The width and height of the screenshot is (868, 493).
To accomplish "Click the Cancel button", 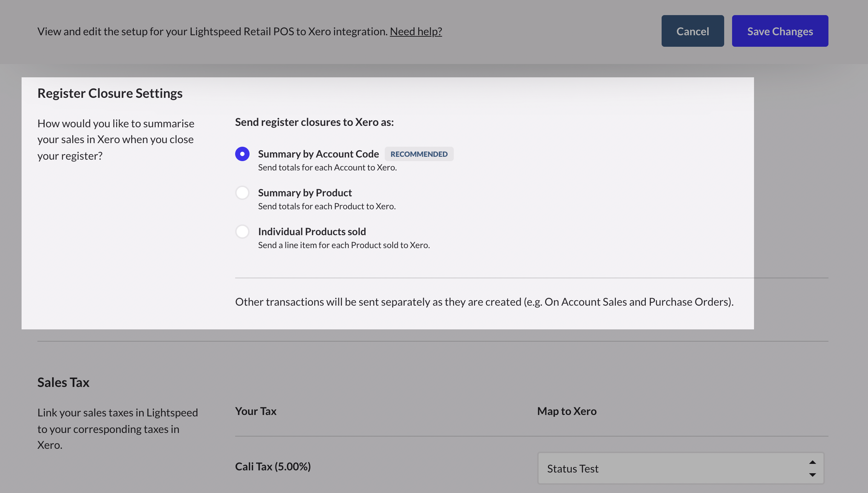I will [x=693, y=31].
